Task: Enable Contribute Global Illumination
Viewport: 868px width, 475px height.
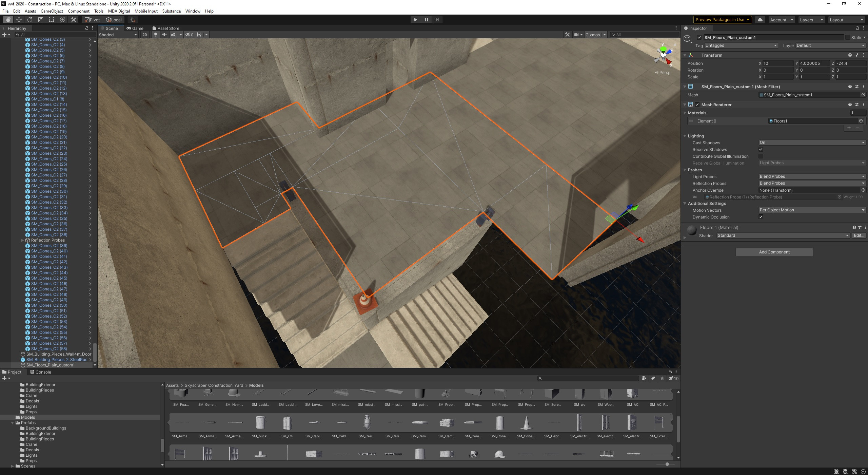Action: pyautogui.click(x=761, y=156)
